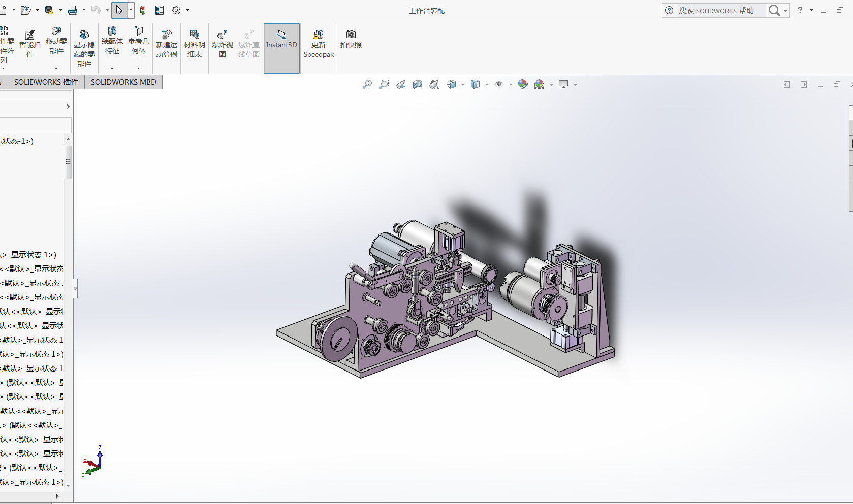853x504 pixels.
Task: Click 拍快照 Take Snapshot camera
Action: tap(351, 39)
